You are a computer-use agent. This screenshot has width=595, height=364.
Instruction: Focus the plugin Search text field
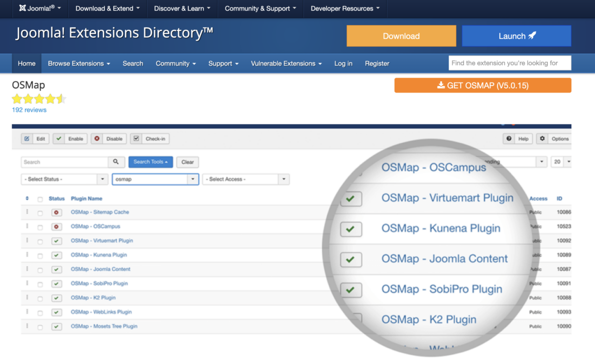coord(65,162)
